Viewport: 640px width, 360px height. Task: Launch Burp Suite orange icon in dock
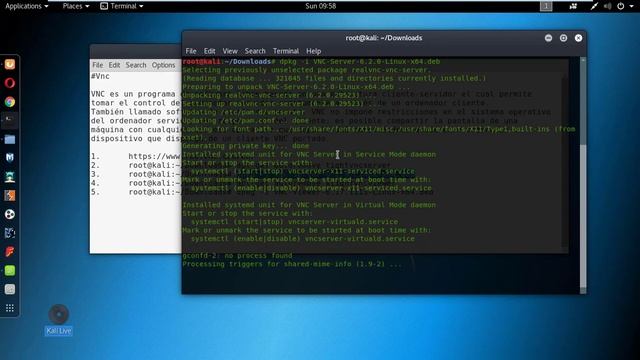[x=10, y=196]
